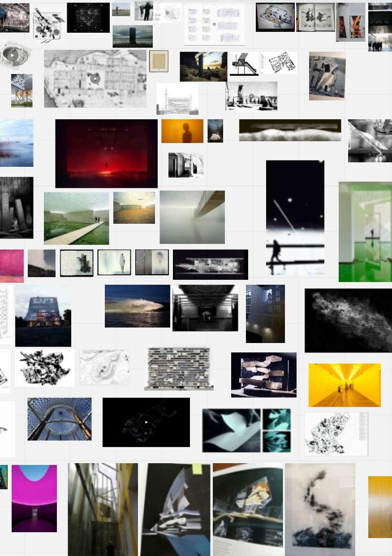Open the wide dark panorama with white band

pyautogui.click(x=290, y=130)
